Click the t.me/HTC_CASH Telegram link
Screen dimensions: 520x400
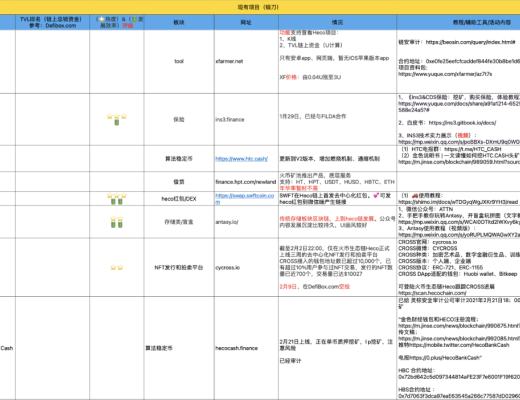[x=473, y=149]
